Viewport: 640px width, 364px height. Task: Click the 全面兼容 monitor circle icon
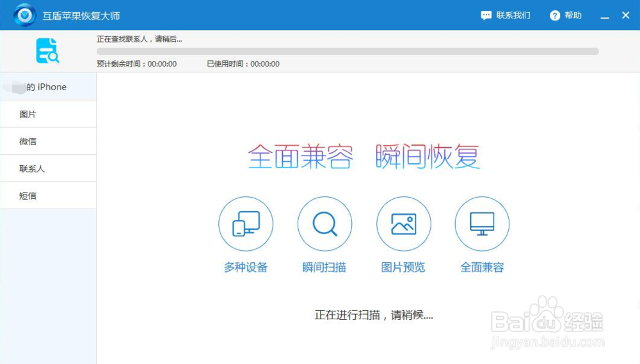[x=482, y=224]
